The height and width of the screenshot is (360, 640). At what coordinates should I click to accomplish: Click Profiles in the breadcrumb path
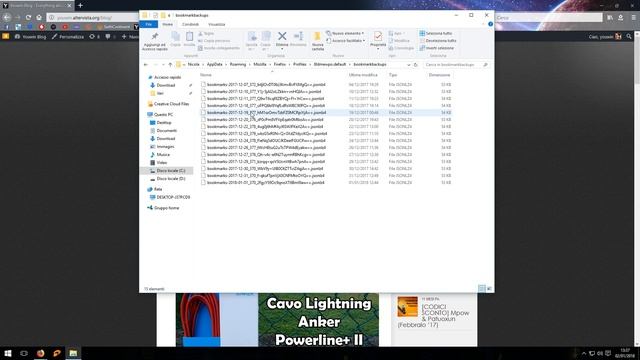coord(300,64)
